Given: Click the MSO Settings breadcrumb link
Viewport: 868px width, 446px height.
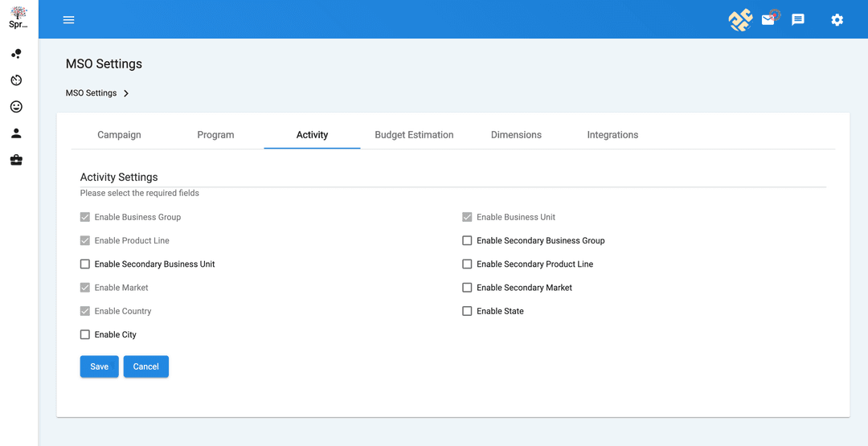Looking at the screenshot, I should pyautogui.click(x=92, y=93).
